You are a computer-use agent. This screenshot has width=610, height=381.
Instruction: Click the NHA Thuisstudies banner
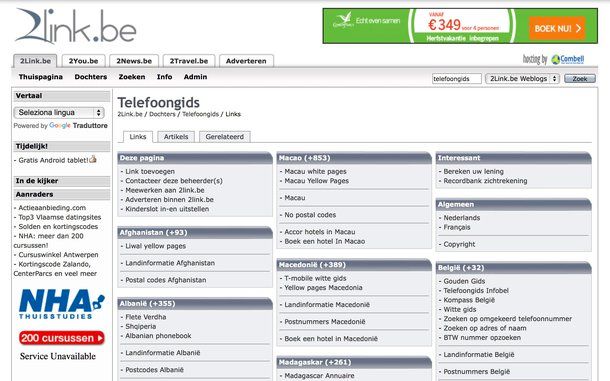(62, 304)
